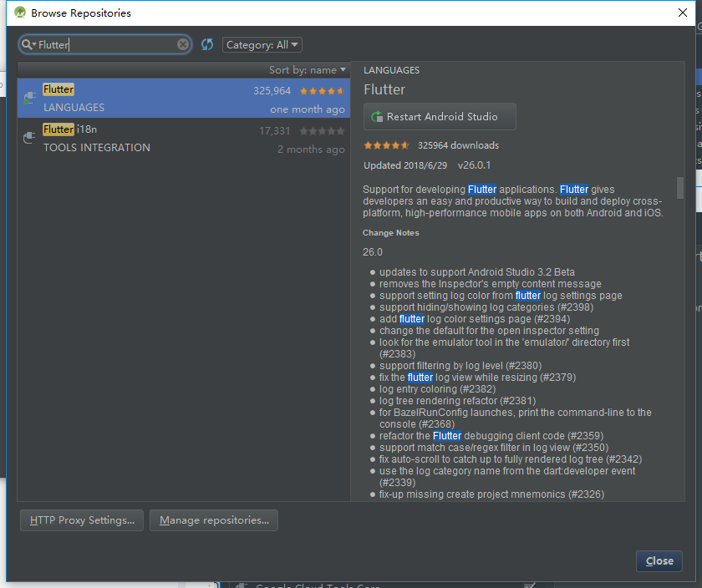Image resolution: width=702 pixels, height=588 pixels.
Task: Click the Android Studio icon in title bar
Action: [x=20, y=13]
